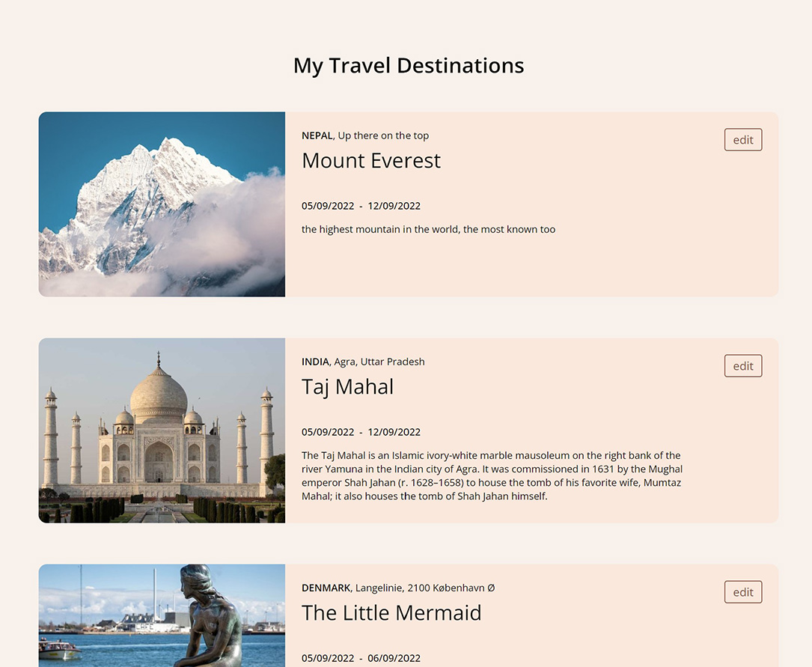Open the Taj Mahal photo
This screenshot has height=667, width=812.
(162, 430)
